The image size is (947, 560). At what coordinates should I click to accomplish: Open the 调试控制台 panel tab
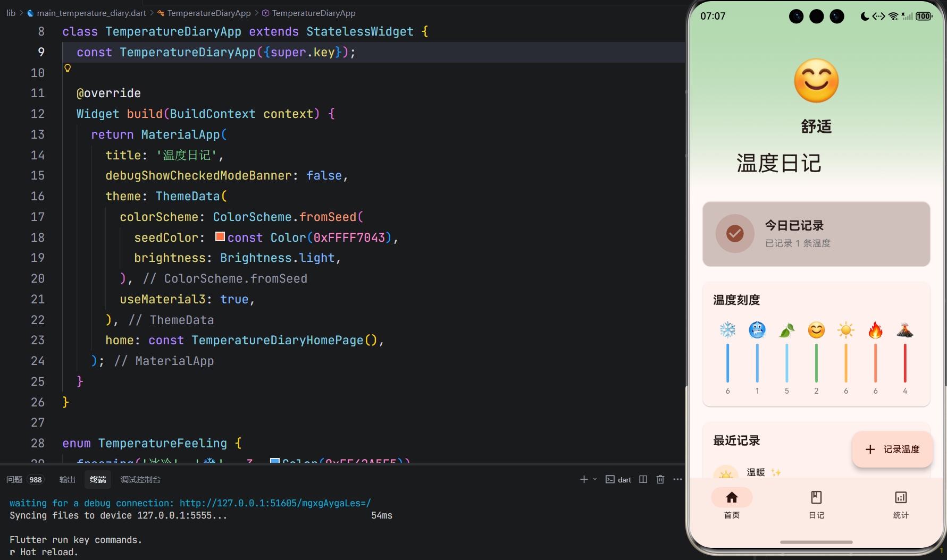(140, 479)
